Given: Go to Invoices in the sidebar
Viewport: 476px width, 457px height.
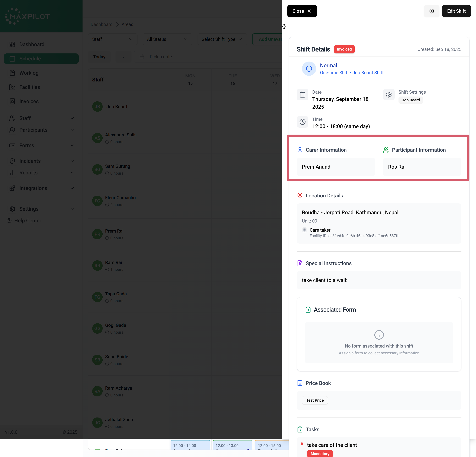Looking at the screenshot, I should tap(29, 101).
